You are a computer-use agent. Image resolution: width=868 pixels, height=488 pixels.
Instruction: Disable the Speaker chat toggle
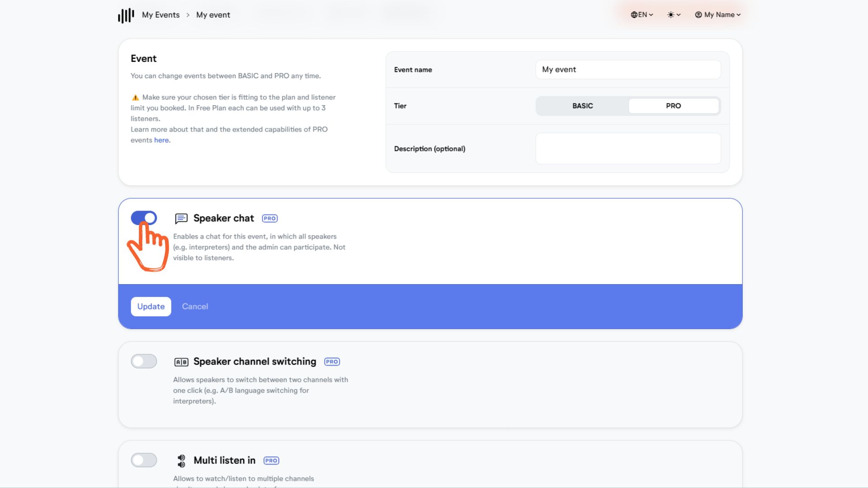144,218
